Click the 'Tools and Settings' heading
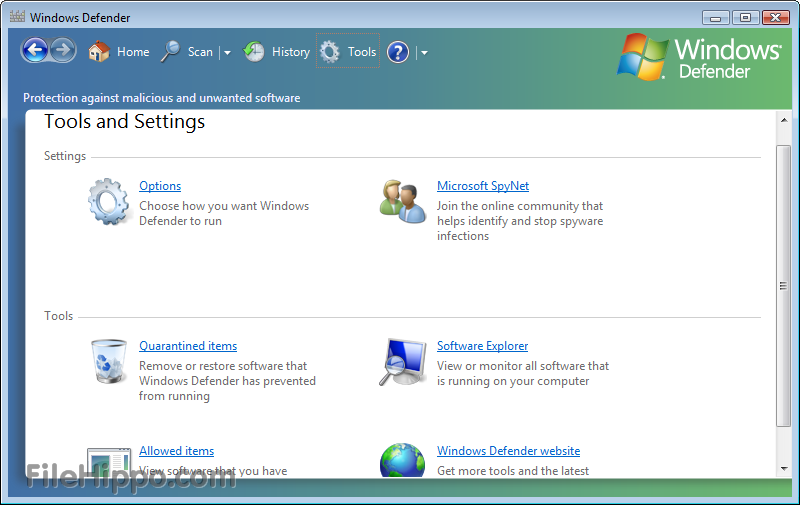Viewport: 800px width, 505px height. coord(124,121)
